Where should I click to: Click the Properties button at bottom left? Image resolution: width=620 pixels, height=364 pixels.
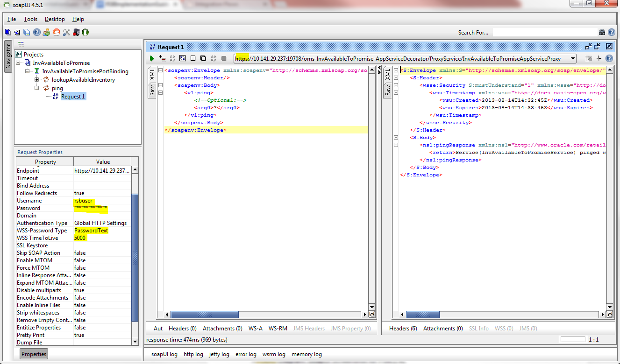pyautogui.click(x=34, y=354)
